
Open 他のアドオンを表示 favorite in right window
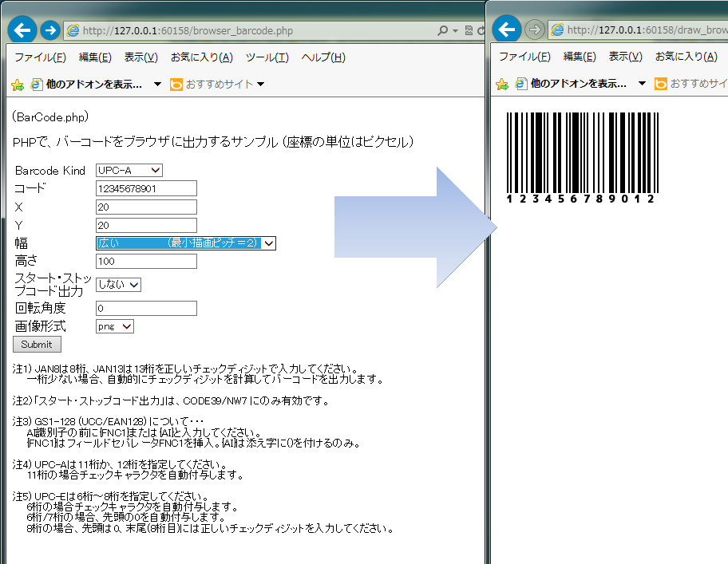pyautogui.click(x=571, y=84)
